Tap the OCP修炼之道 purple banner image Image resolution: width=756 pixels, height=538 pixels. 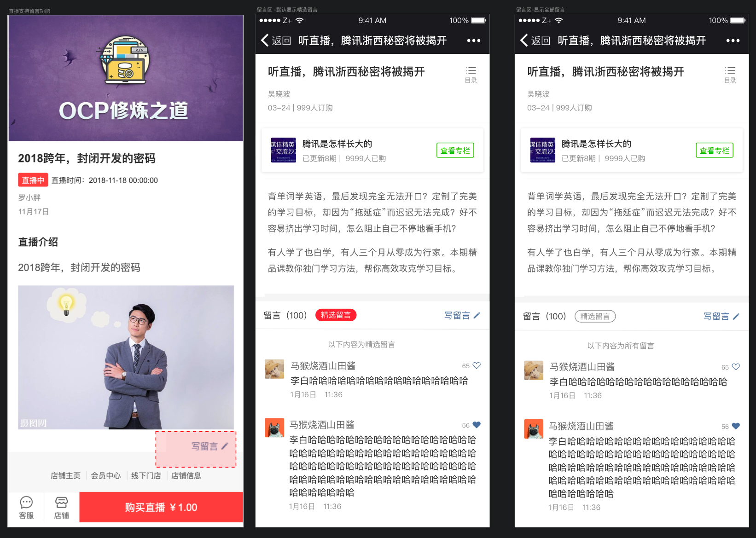point(125,78)
